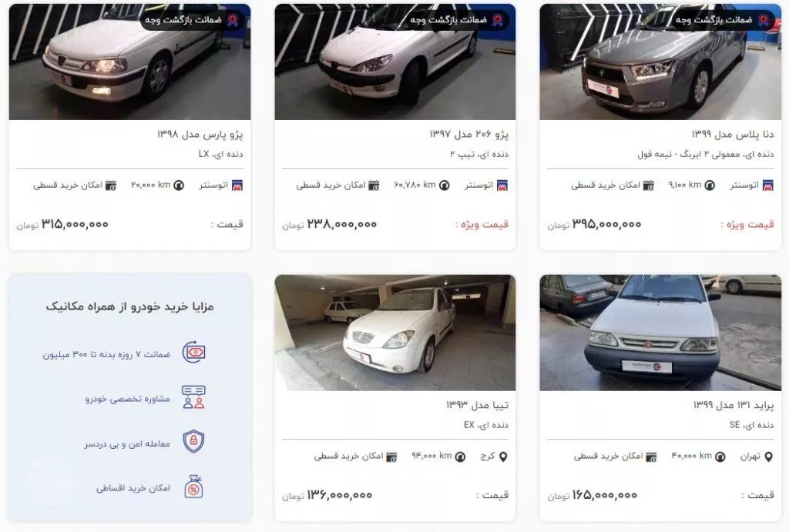Image resolution: width=789 pixels, height=532 pixels.
Task: Open the دنا پلاس مدل ۱۳۹۹ title link
Action: (733, 134)
